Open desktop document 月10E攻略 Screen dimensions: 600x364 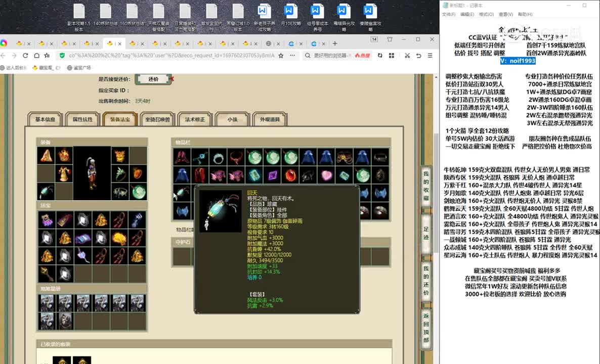pos(291,15)
